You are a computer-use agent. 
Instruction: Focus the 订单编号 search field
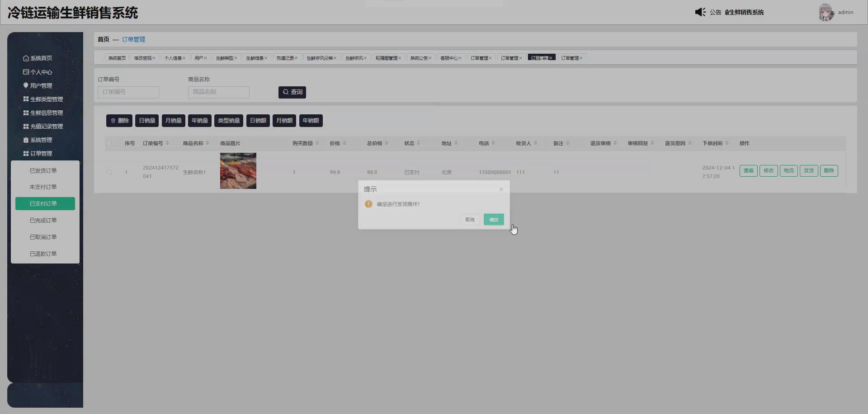(128, 92)
